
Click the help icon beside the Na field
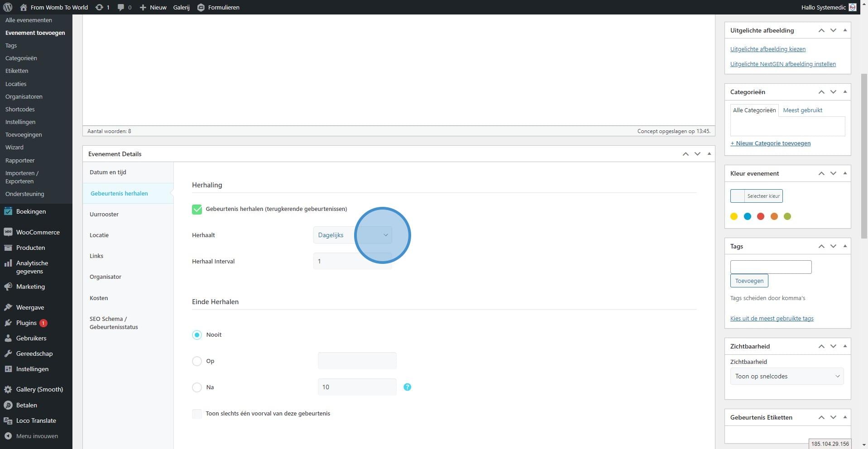[407, 387]
